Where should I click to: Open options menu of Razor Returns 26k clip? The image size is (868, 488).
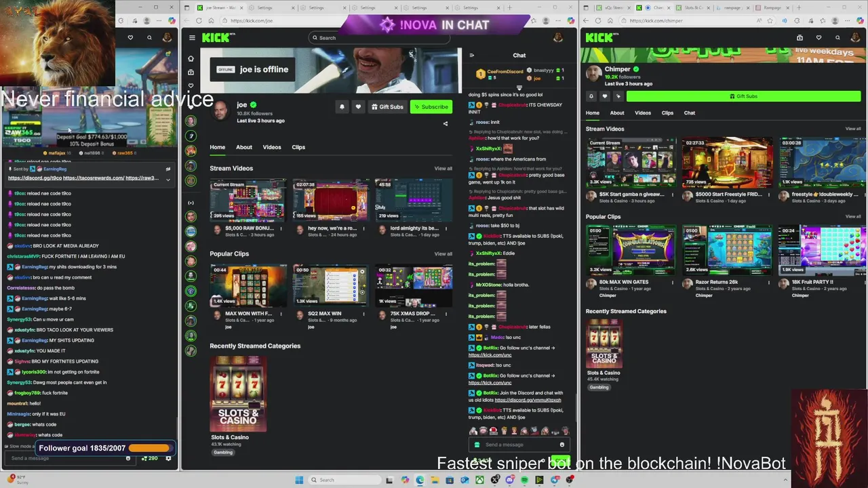(x=768, y=282)
